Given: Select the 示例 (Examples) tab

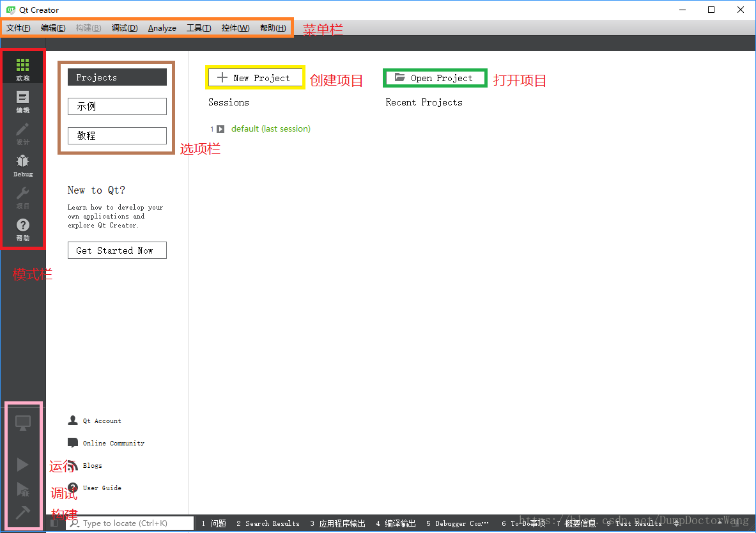Looking at the screenshot, I should [x=117, y=106].
